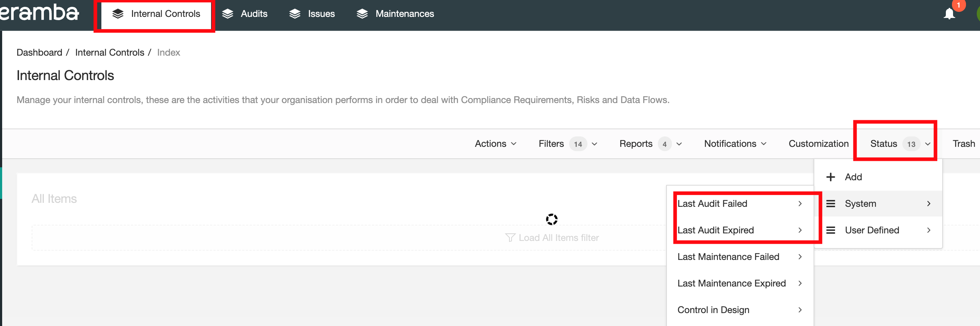Click the Issues layers icon
Image resolution: width=980 pixels, height=326 pixels.
point(295,14)
